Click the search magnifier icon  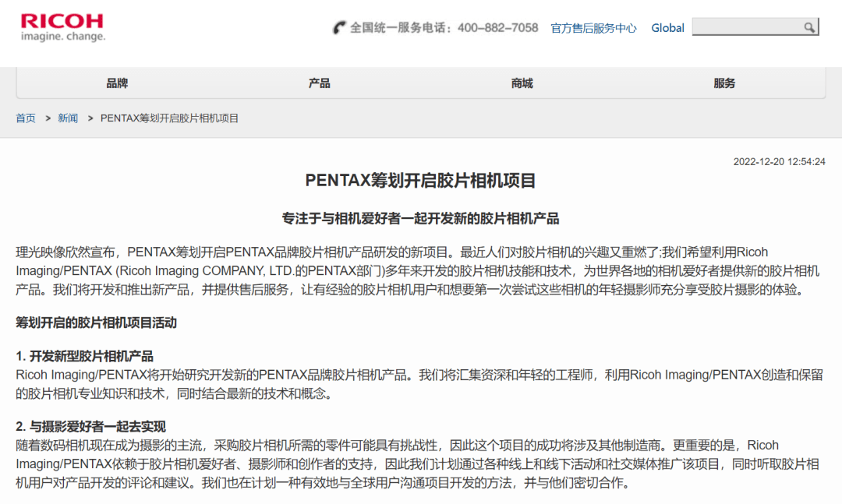[x=808, y=27]
